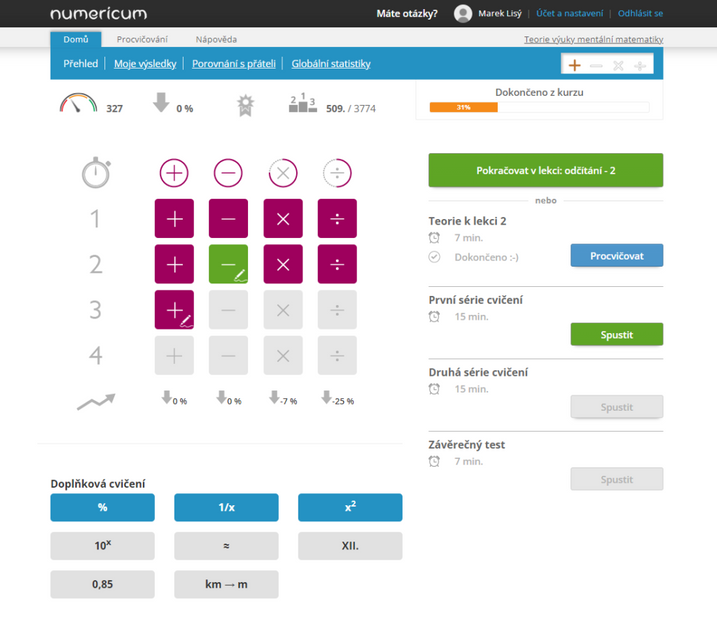
Task: Click the stopwatch icon above lesson rows
Action: pyautogui.click(x=96, y=173)
